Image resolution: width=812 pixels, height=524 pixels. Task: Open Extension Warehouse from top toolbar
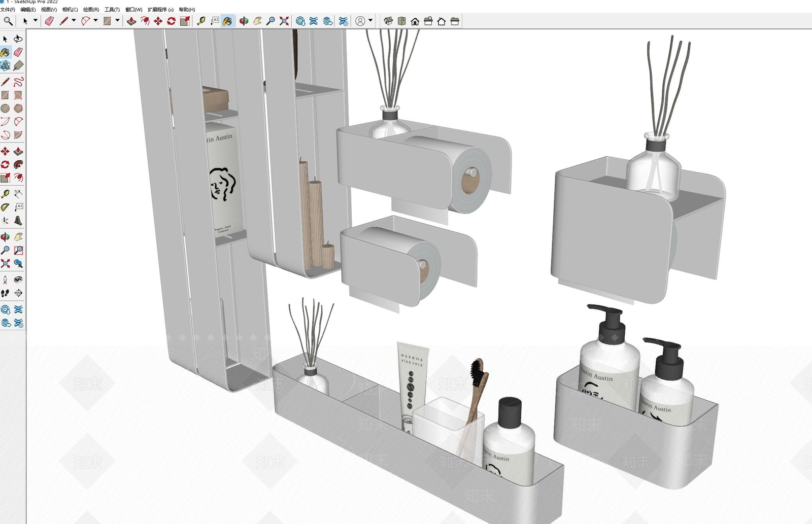pyautogui.click(x=314, y=21)
